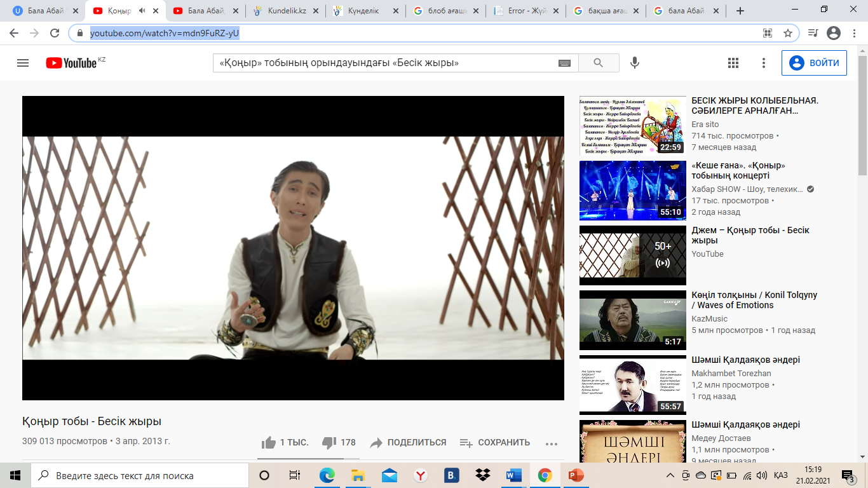The image size is (868, 488).
Task: Switch to the Error - Жүй tab
Action: pyautogui.click(x=526, y=11)
